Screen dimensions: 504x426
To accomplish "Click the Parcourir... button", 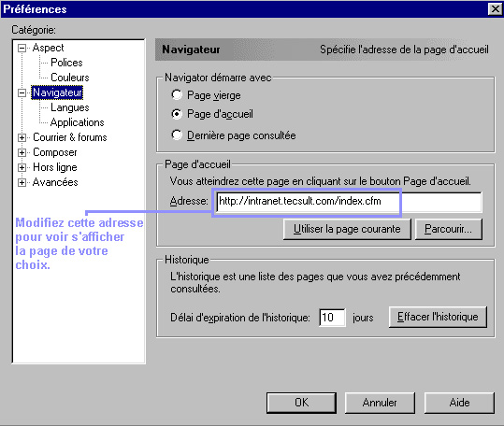I will click(449, 229).
